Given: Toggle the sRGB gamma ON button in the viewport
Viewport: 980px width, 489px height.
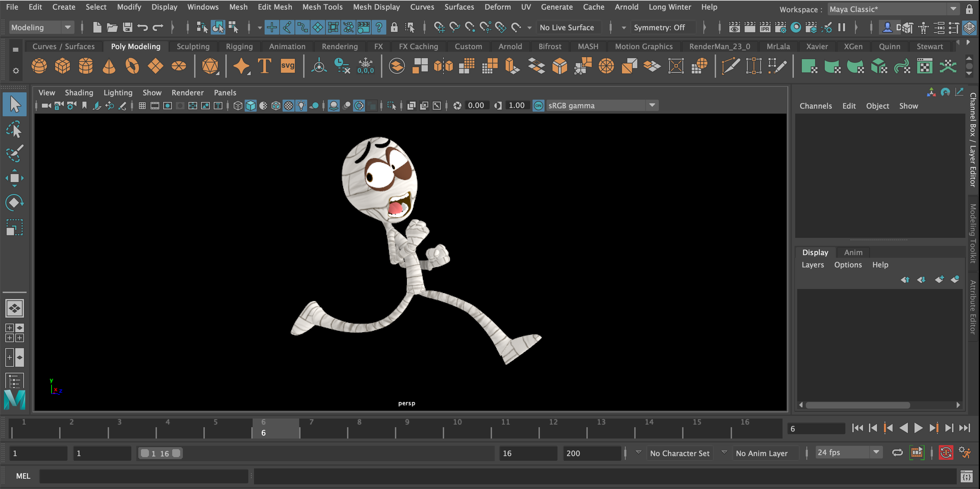Looking at the screenshot, I should click(x=538, y=105).
